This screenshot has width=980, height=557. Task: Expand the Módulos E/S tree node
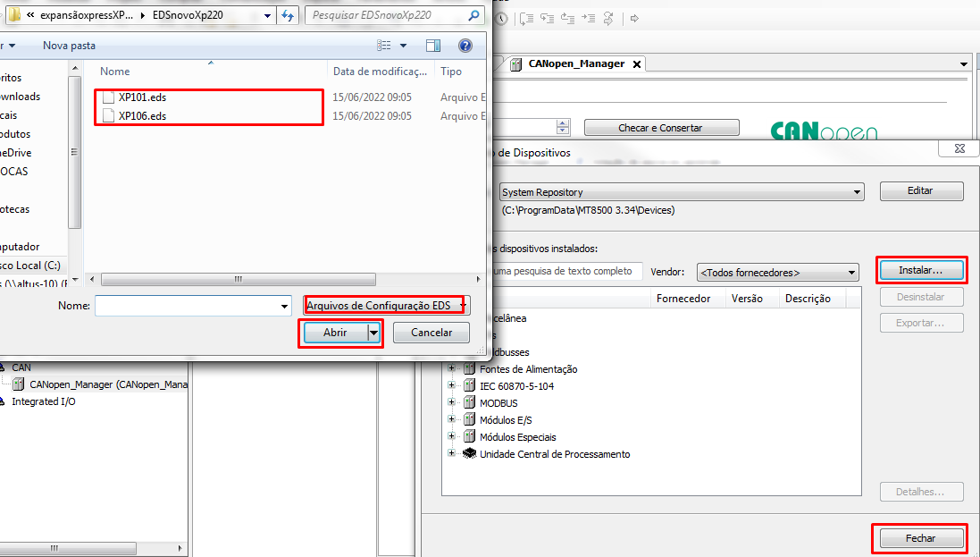click(x=451, y=420)
